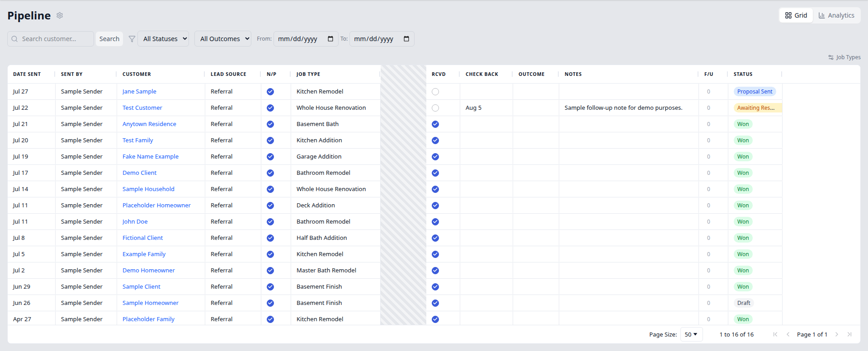The image size is (868, 351).
Task: Toggle N/P check for Jane Sample row
Action: click(x=270, y=92)
